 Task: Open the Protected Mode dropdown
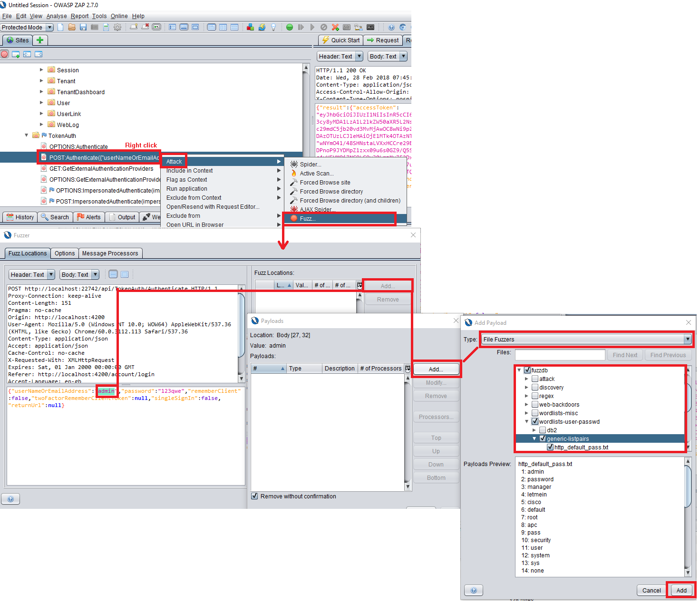click(x=27, y=28)
